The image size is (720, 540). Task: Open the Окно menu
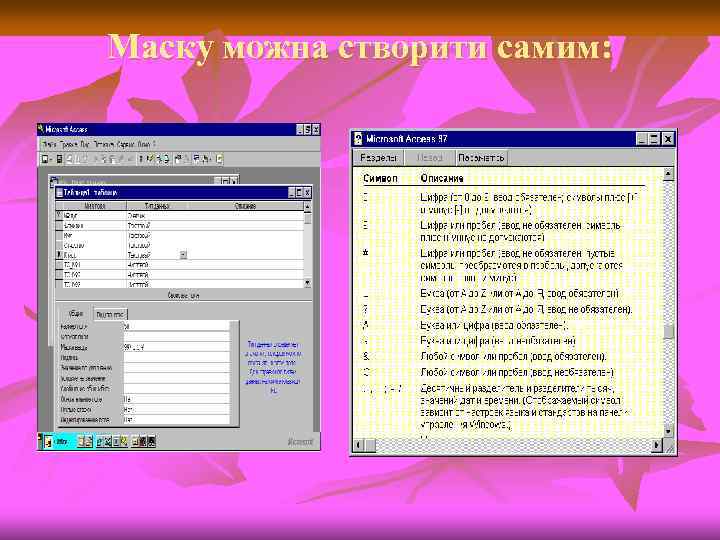click(144, 144)
